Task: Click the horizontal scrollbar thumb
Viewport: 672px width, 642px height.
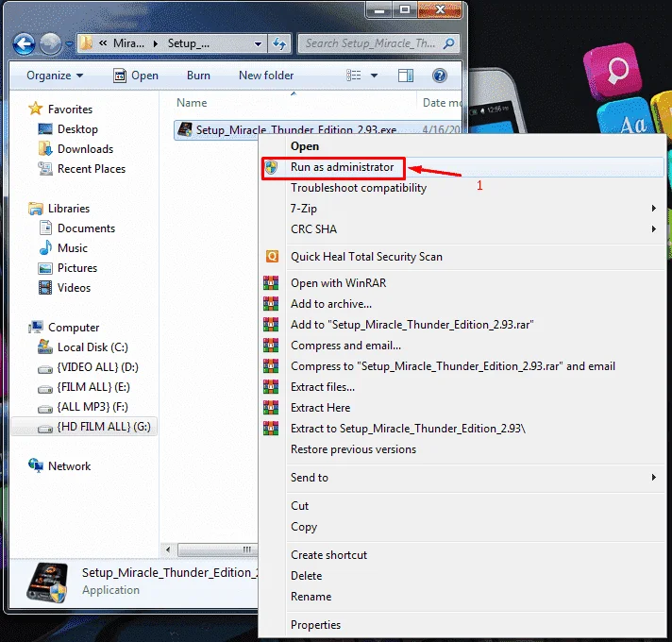Action: [219, 549]
